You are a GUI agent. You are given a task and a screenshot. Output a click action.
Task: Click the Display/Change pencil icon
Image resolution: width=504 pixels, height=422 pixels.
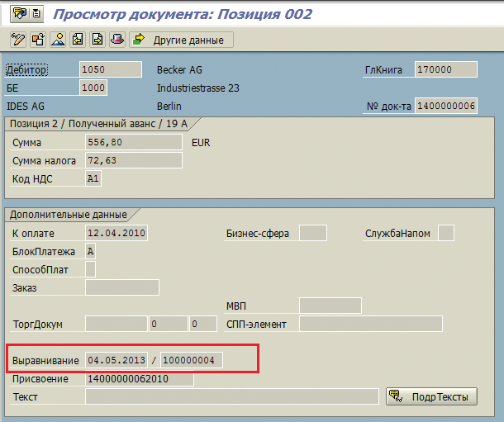tap(17, 40)
